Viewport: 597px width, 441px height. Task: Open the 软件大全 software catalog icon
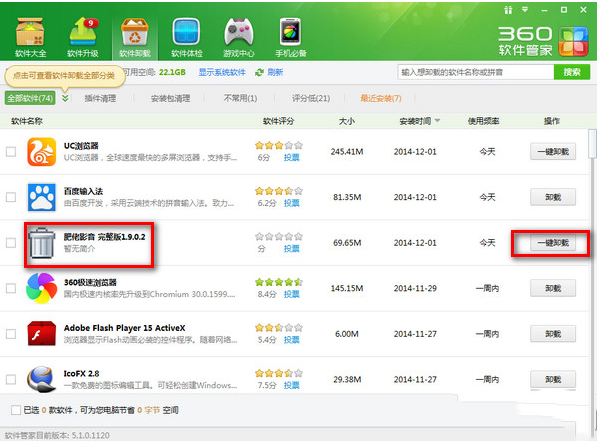(x=30, y=37)
